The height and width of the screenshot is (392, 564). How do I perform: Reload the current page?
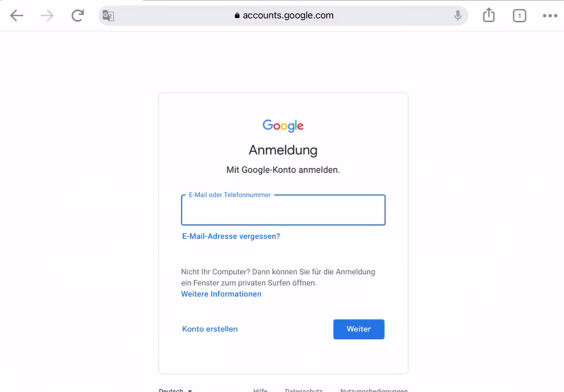77,15
